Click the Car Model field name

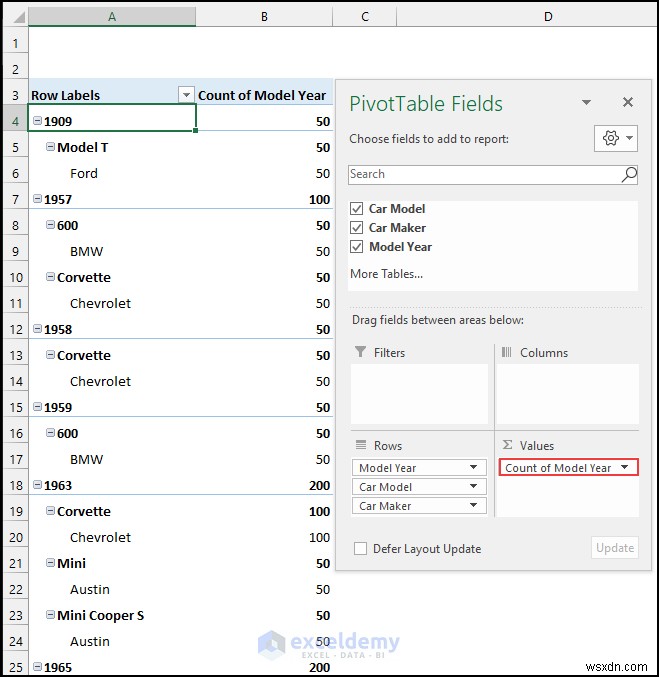click(x=397, y=209)
